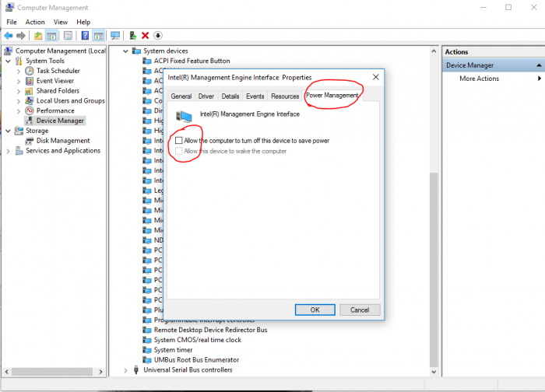
Task: Select System CMOS/real time clock device
Action: point(198,340)
